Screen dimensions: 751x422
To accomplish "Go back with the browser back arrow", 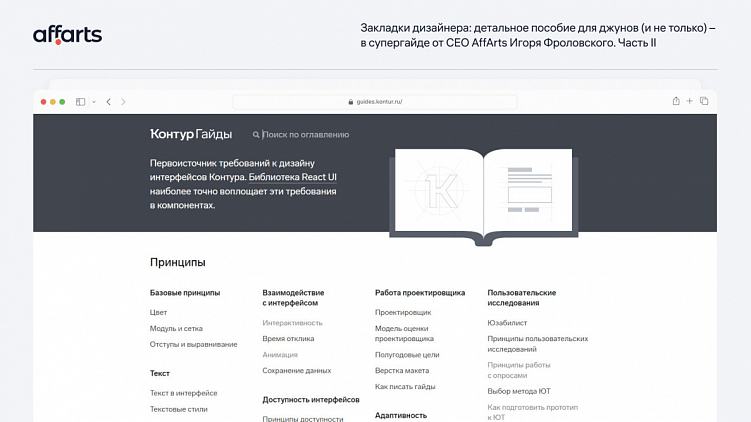I will 109,102.
